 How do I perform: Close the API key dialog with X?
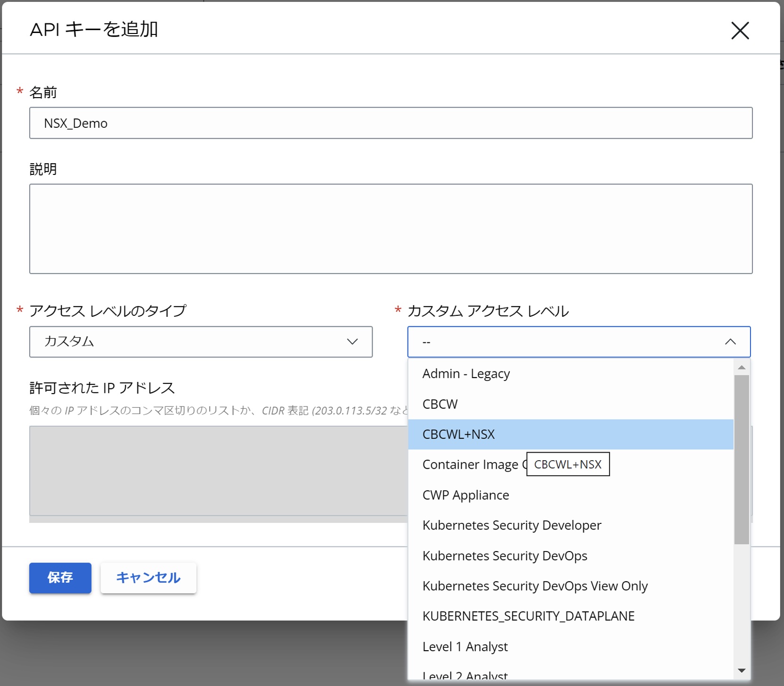[x=740, y=31]
